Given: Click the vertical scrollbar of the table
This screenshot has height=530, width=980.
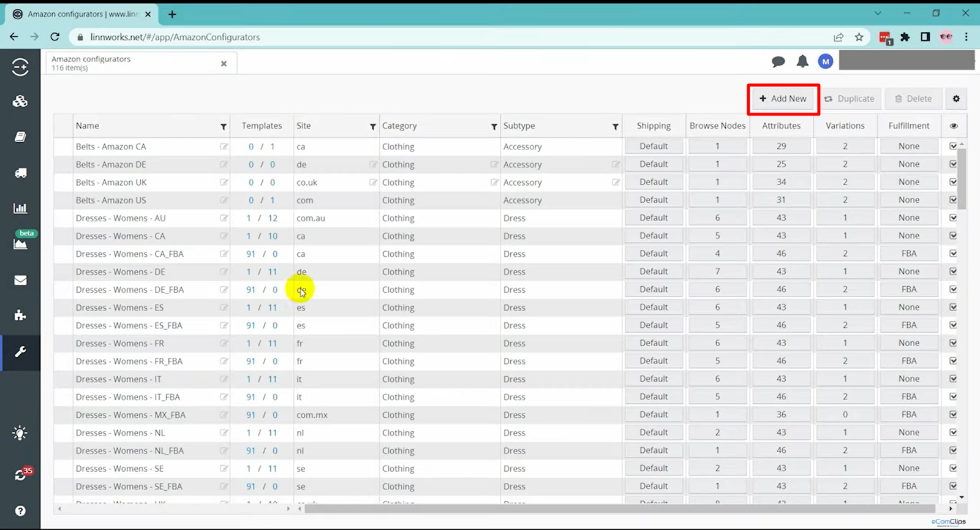Looking at the screenshot, I should pos(961,178).
